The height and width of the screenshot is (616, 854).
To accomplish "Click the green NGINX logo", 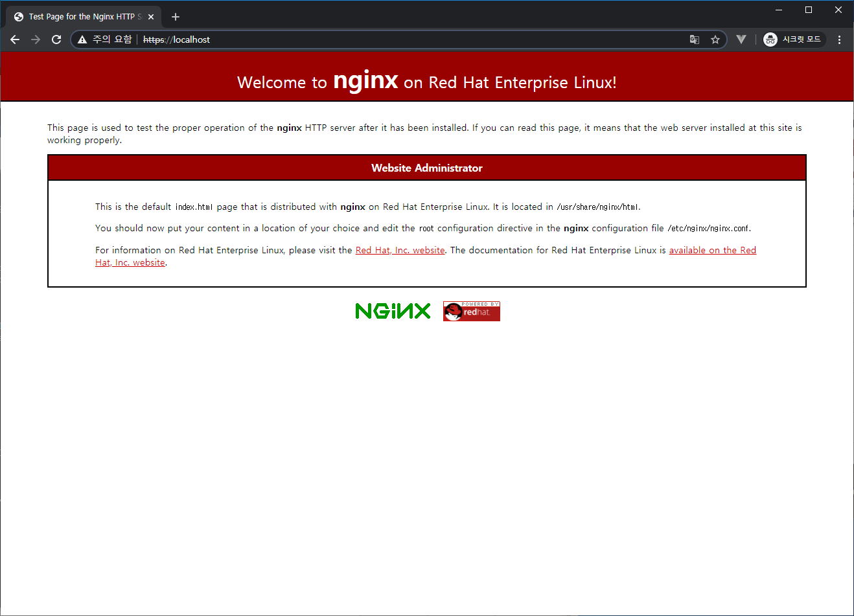I will click(x=393, y=311).
